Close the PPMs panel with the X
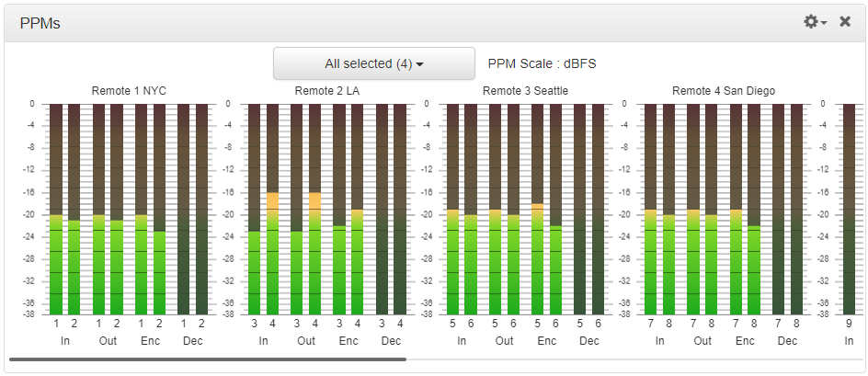The image size is (868, 376). (x=845, y=22)
